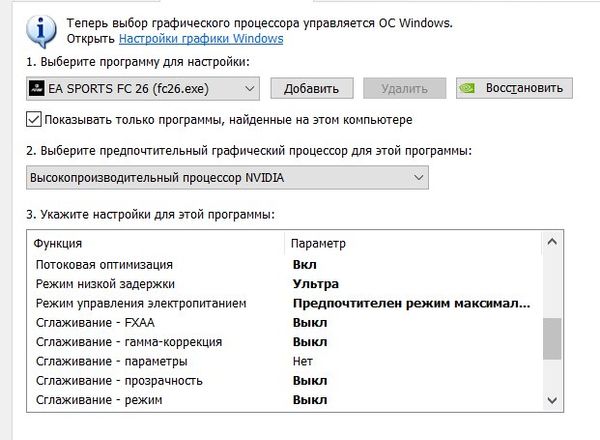Pick the "Сглаживание - прозрачность" row

tap(119, 380)
